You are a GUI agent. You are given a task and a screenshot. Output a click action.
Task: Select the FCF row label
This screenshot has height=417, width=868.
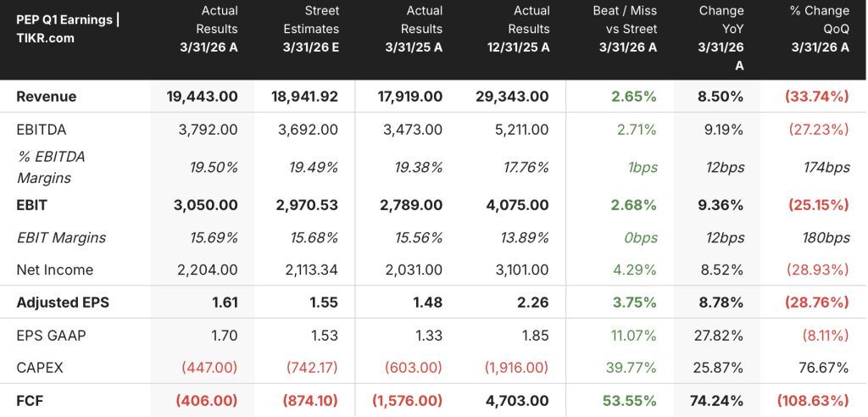tap(29, 400)
